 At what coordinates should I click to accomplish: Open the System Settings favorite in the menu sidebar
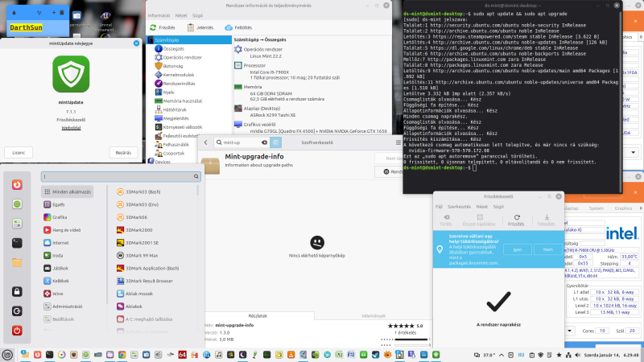click(17, 224)
